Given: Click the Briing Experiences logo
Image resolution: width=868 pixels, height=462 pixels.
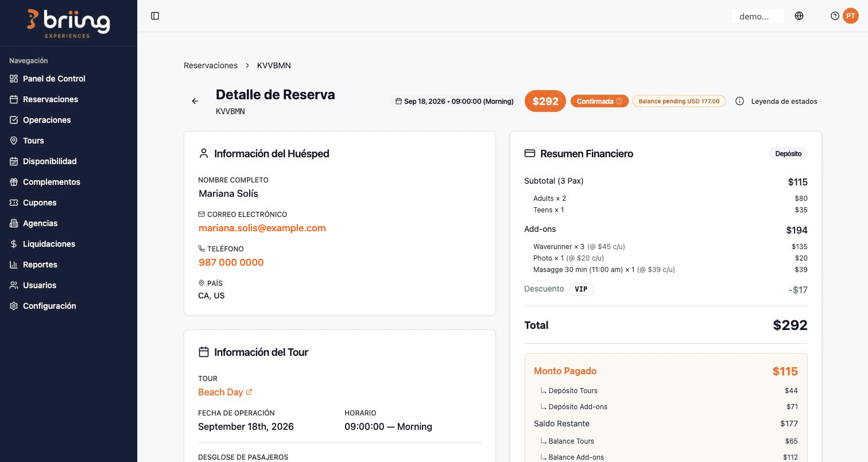Looking at the screenshot, I should [68, 24].
